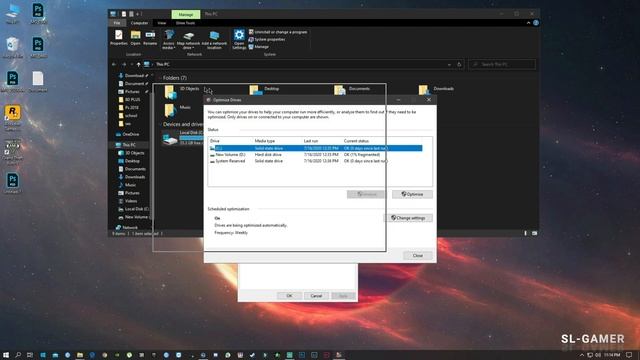
Task: Click the Manage contextual tab in title bar
Action: pos(186,14)
